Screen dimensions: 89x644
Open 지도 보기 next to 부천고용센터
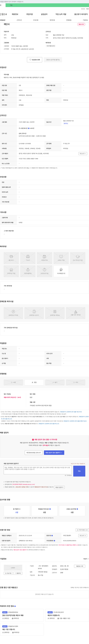(83, 535)
